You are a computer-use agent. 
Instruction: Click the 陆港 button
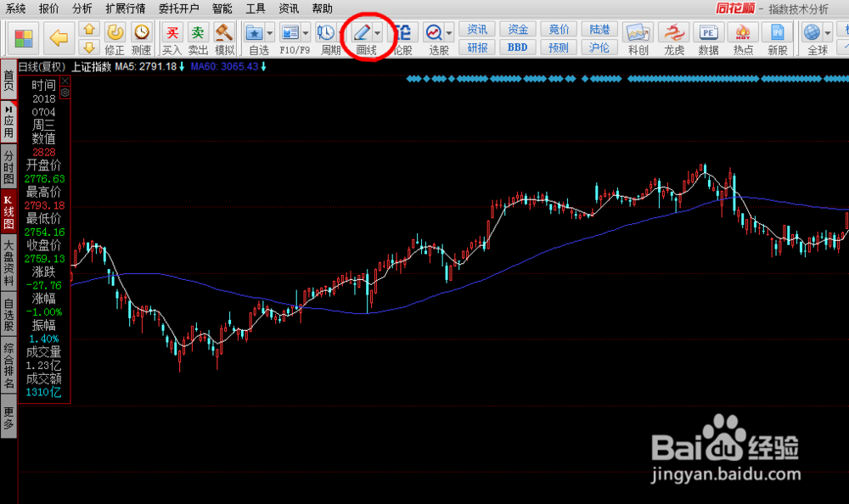coord(599,29)
